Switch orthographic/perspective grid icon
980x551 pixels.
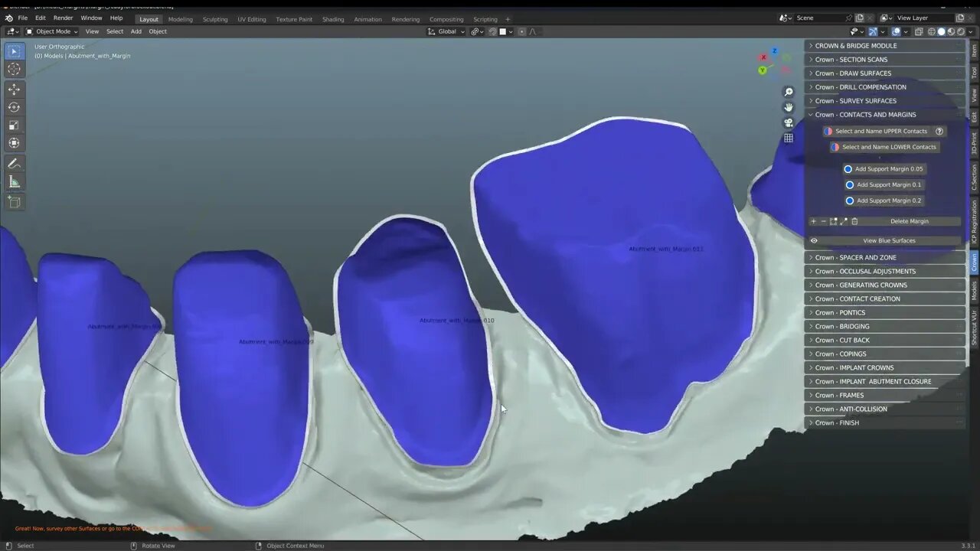[789, 138]
